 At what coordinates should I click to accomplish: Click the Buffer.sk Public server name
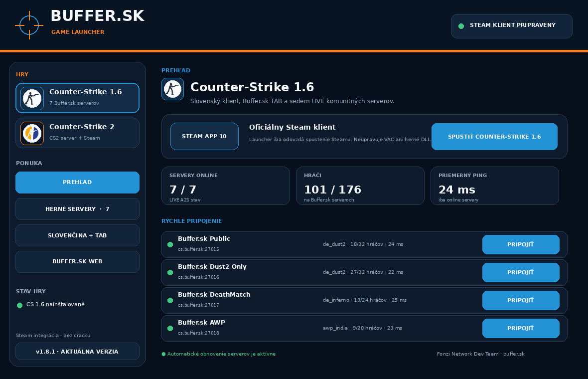coord(204,239)
